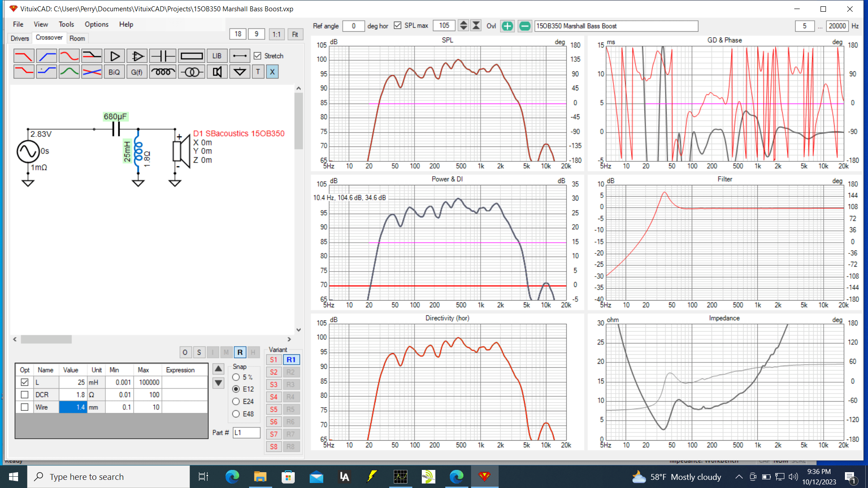868x488 pixels.
Task: Select the 5 % snap option
Action: [x=236, y=377]
